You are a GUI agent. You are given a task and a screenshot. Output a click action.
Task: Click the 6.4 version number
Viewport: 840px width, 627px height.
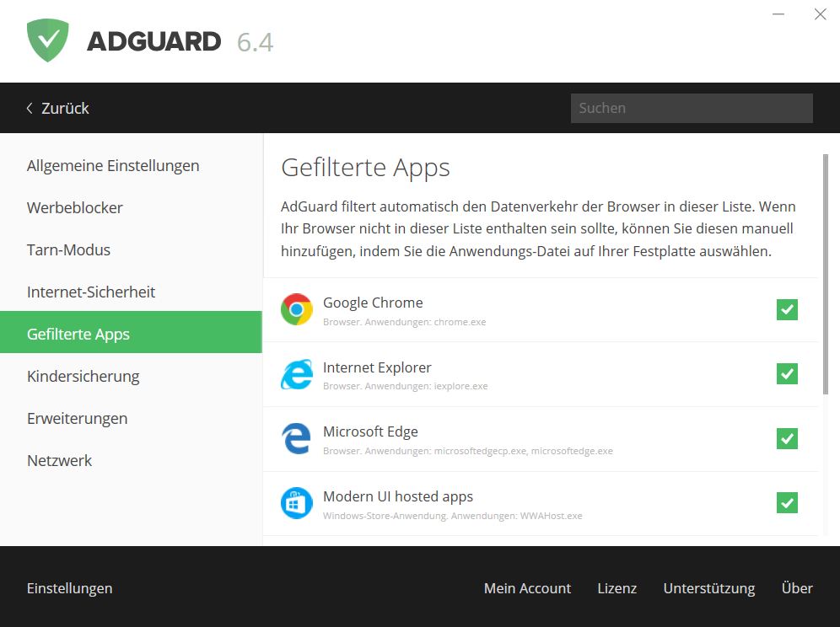click(255, 42)
